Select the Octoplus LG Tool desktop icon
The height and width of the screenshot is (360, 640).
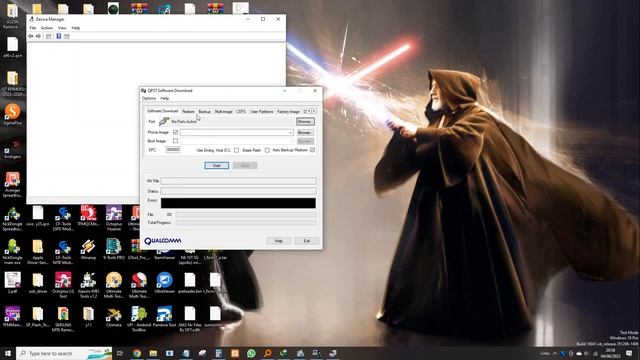(63, 284)
